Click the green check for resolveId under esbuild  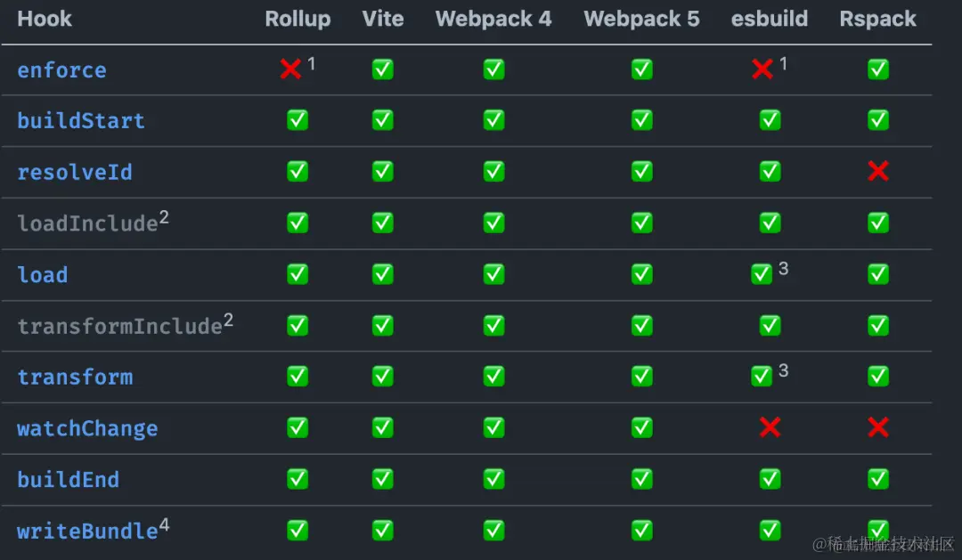coord(770,172)
